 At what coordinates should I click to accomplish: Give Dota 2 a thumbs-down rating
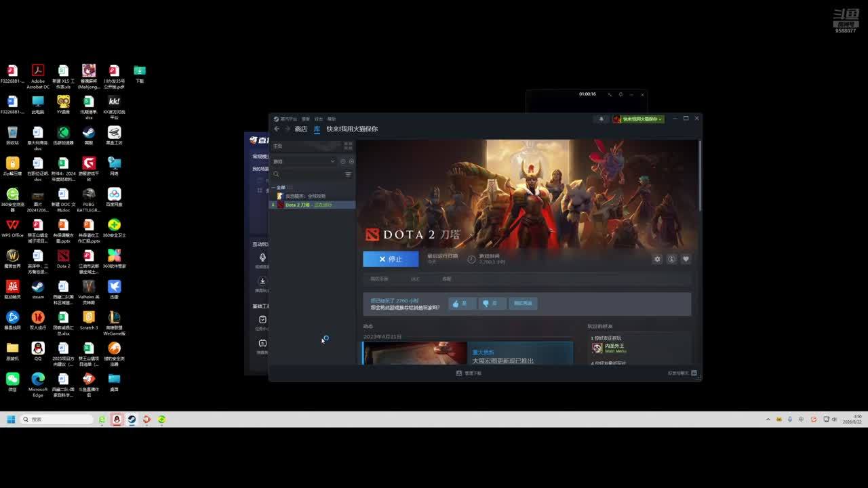click(493, 304)
